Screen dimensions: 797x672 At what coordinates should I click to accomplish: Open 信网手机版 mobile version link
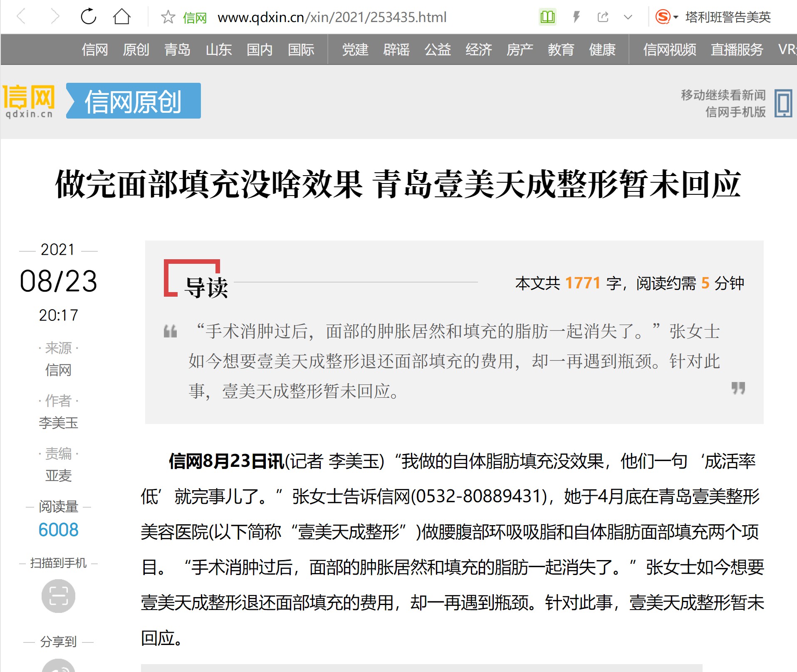point(735,112)
